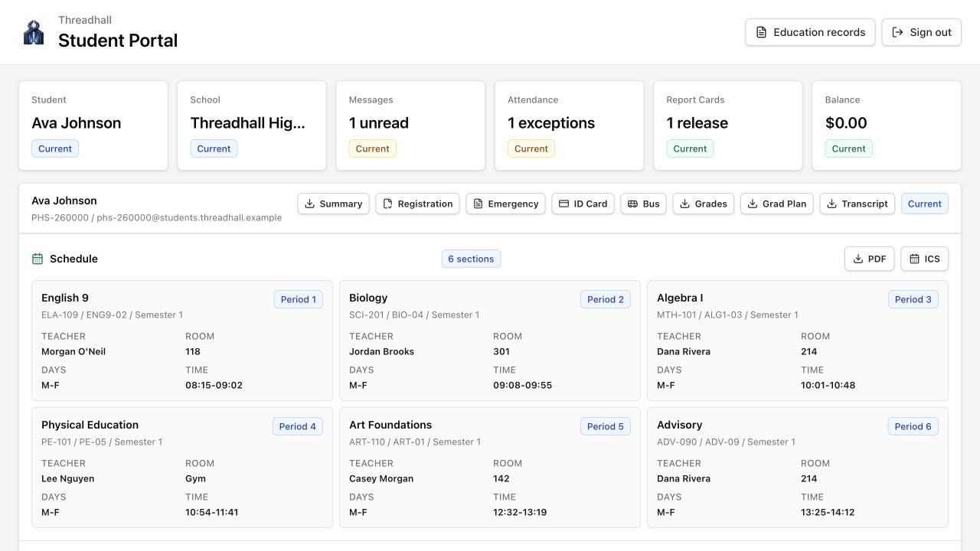Click course code ART-110 / ART-01 line

tap(415, 442)
